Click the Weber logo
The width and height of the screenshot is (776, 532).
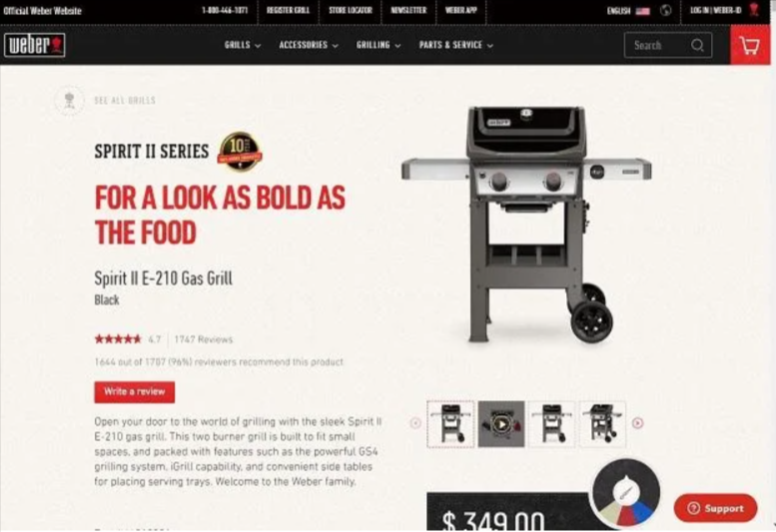35,45
